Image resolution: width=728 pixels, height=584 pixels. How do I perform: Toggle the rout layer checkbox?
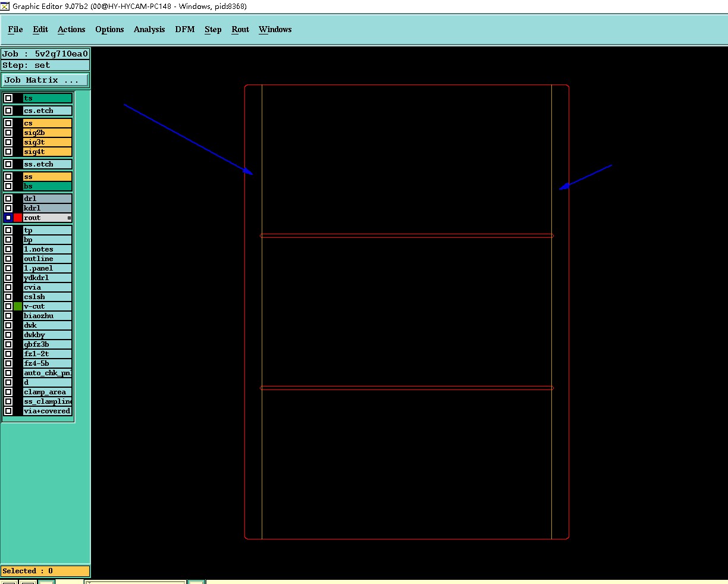tap(8, 218)
